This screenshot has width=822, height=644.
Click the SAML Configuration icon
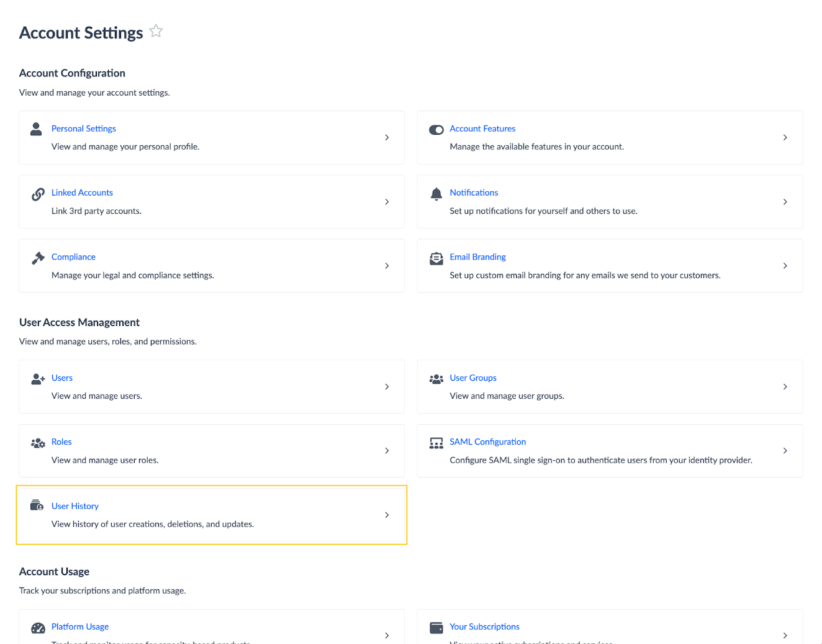coord(436,443)
